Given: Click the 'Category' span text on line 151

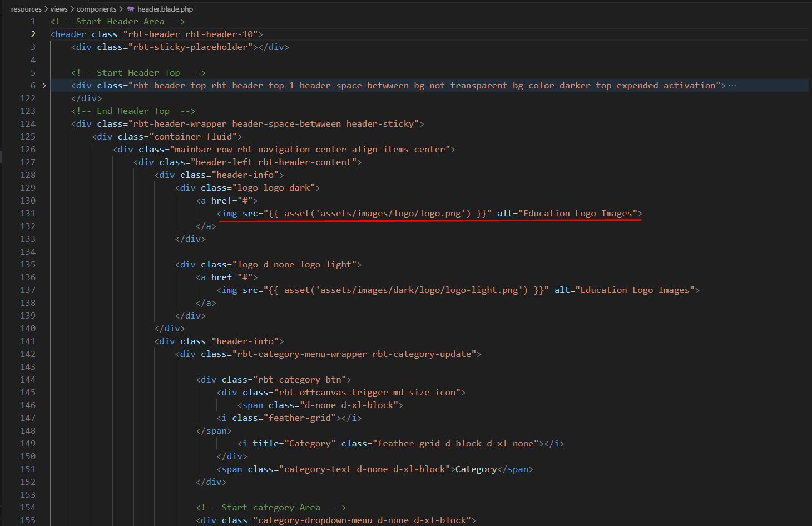Looking at the screenshot, I should pyautogui.click(x=476, y=469).
